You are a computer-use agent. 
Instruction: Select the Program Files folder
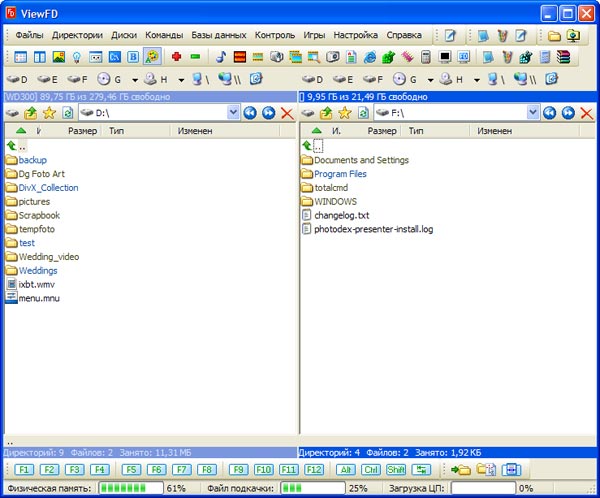point(334,174)
